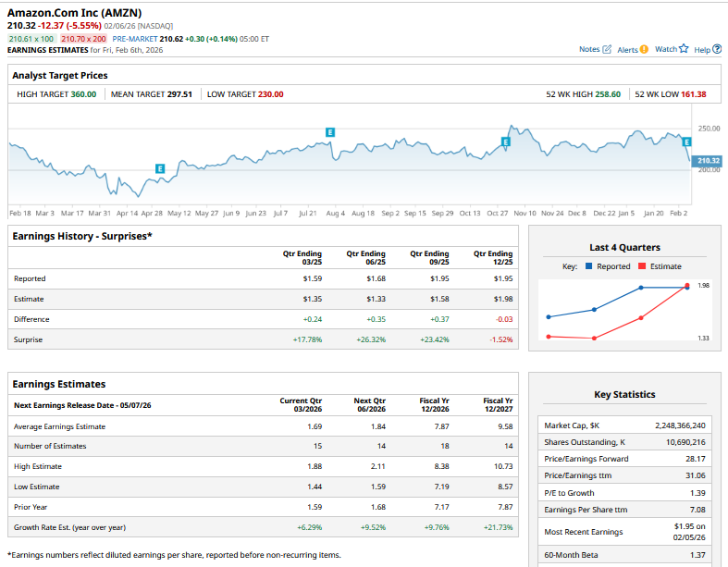Image resolution: width=728 pixels, height=567 pixels.
Task: Click the Alerts link text
Action: 626,49
